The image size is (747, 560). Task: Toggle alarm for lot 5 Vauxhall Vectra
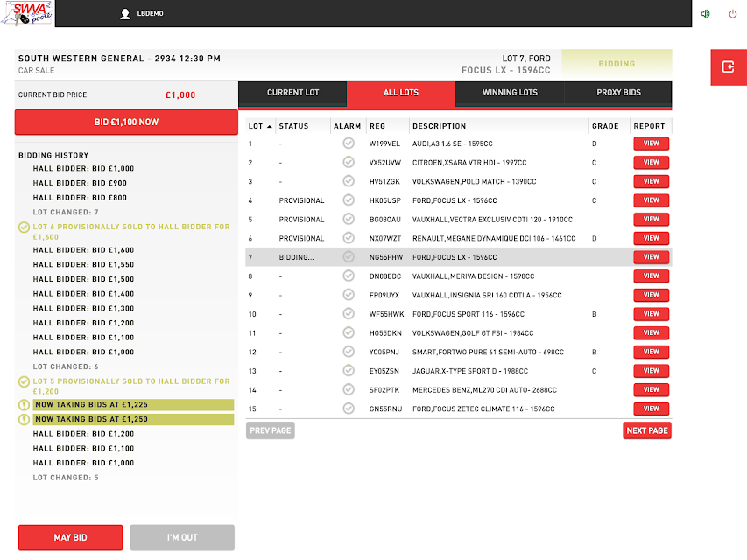tap(349, 219)
